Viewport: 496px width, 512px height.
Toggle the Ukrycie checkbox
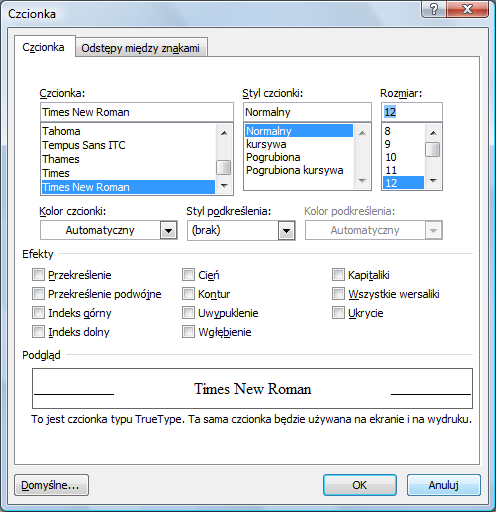click(x=338, y=313)
